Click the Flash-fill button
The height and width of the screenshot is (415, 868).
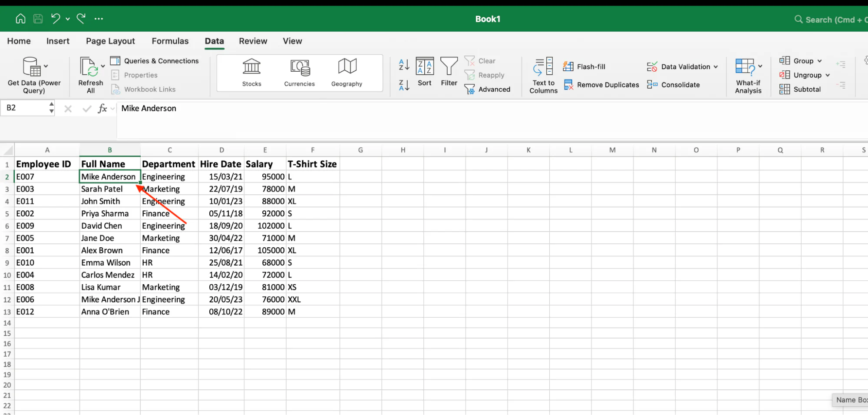point(584,66)
